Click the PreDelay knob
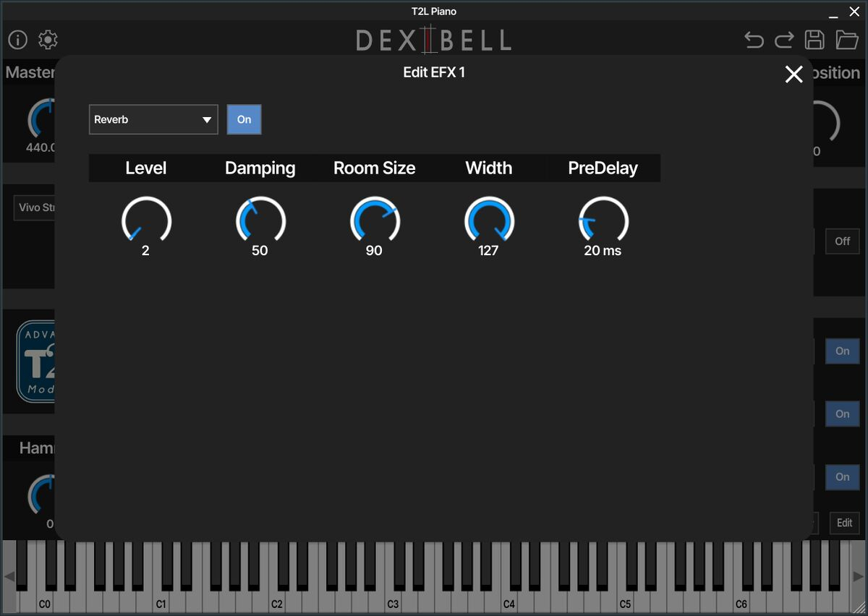This screenshot has width=868, height=616. (x=603, y=220)
